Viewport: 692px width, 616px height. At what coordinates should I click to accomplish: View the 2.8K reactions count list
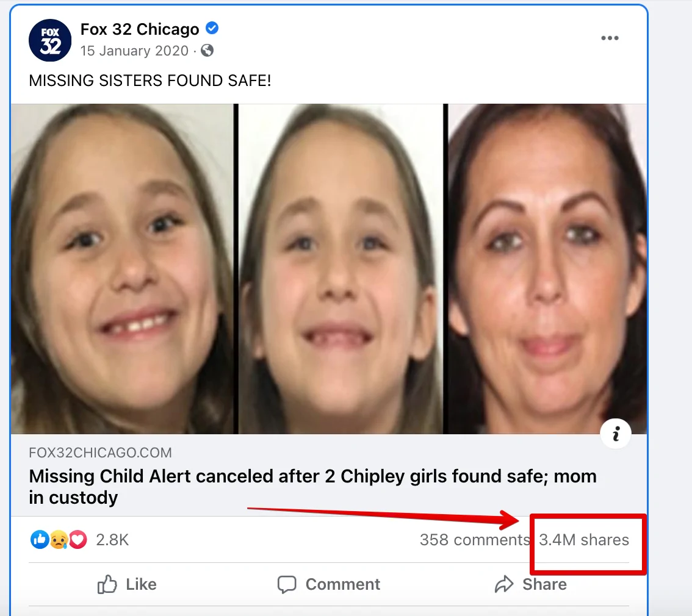click(x=112, y=540)
